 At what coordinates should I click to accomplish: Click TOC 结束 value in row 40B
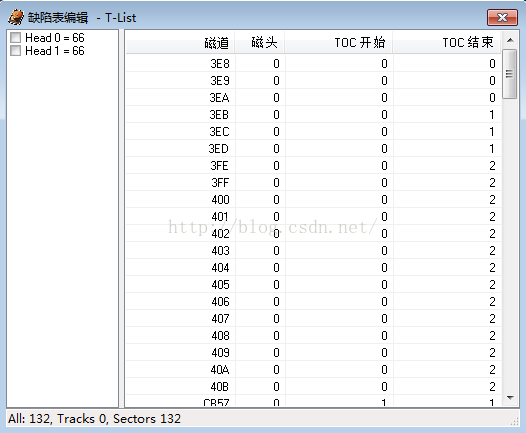(x=492, y=386)
